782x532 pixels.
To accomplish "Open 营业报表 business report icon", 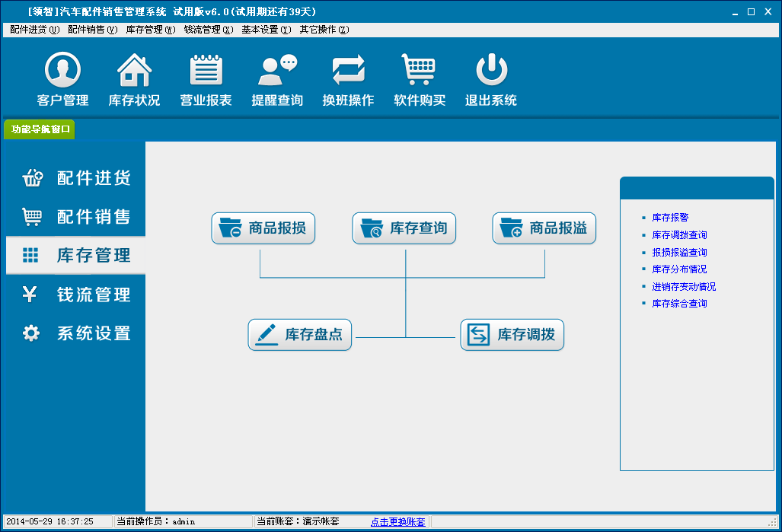I will pyautogui.click(x=206, y=72).
